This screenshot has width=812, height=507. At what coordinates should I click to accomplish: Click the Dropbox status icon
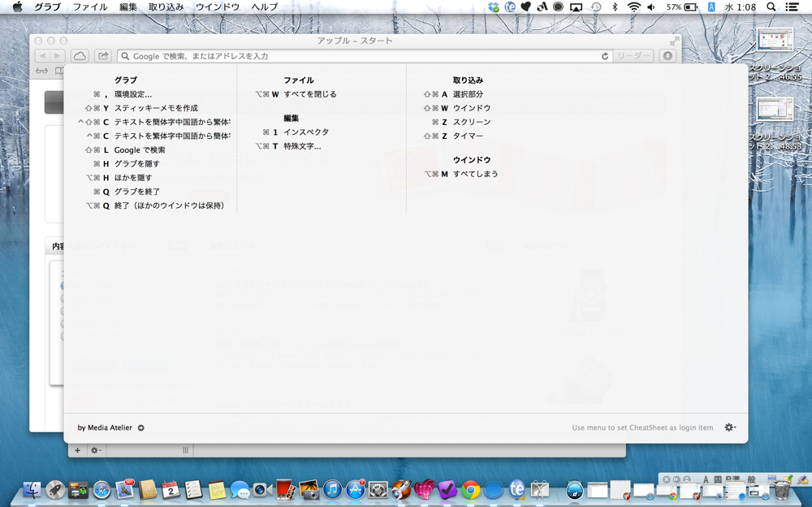click(494, 6)
